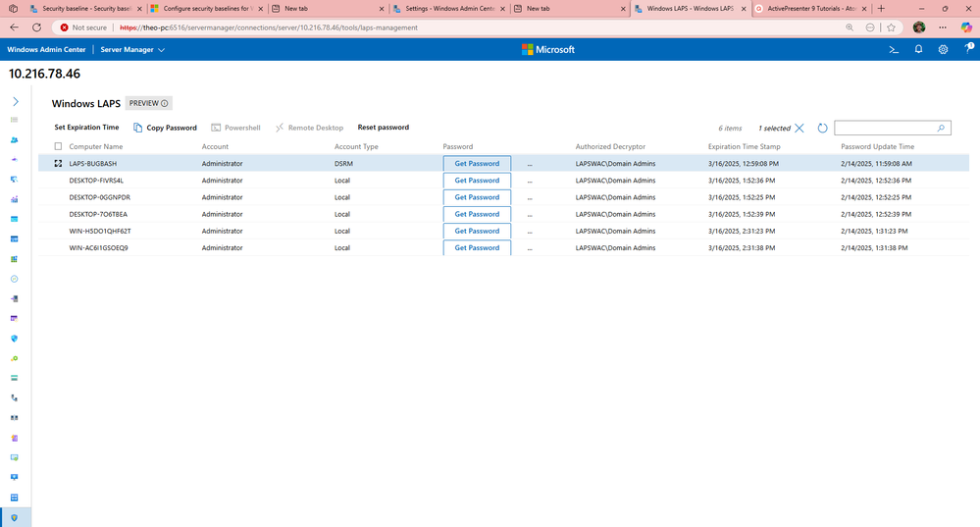The image size is (980, 527).
Task: Switch to ActivePresenter 9 Tutorials tab
Action: click(x=811, y=9)
